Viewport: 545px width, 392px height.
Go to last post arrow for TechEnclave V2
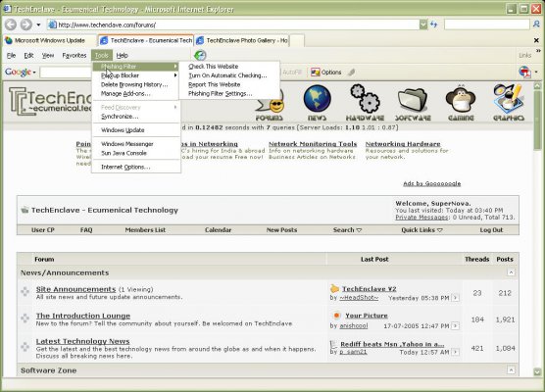[x=455, y=298]
